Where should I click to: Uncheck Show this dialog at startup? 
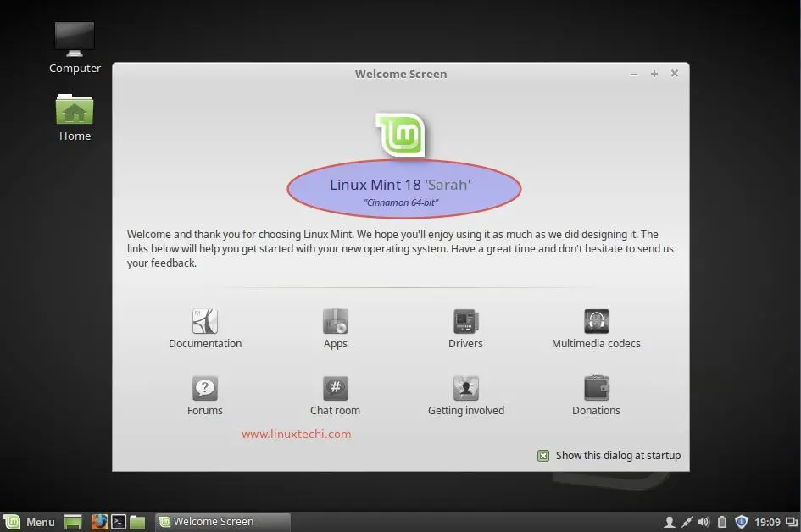pos(543,456)
